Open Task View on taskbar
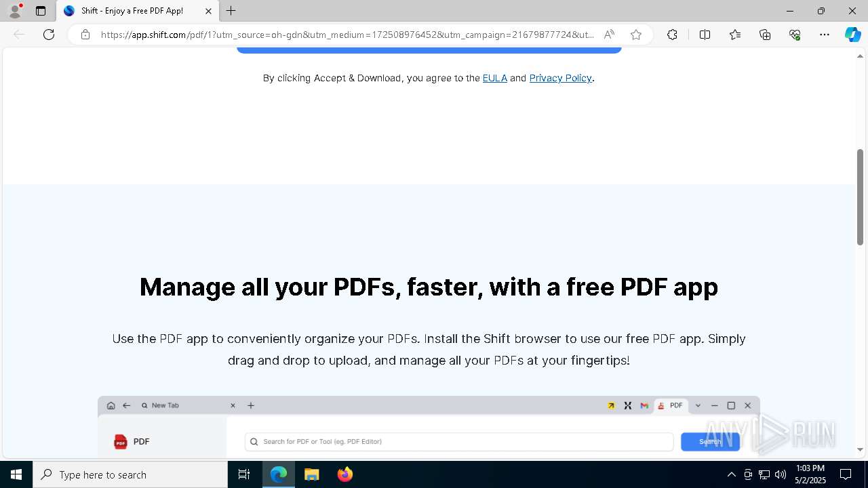The width and height of the screenshot is (868, 488). pyautogui.click(x=244, y=474)
